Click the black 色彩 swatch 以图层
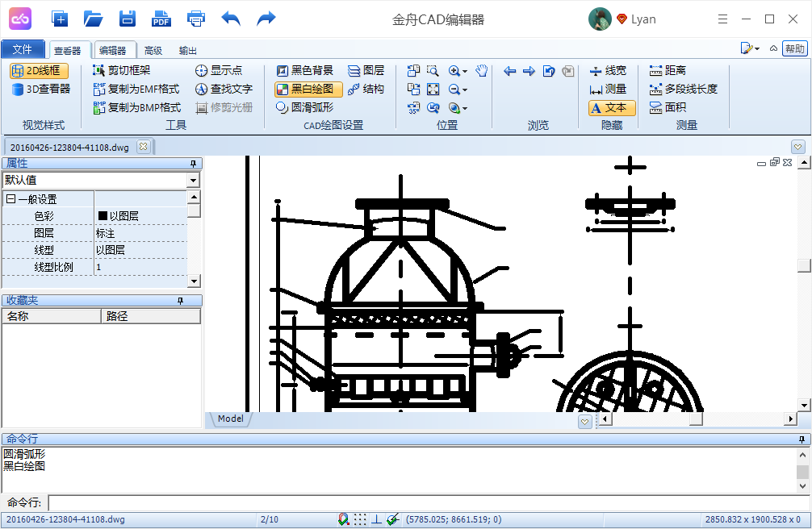 coord(103,216)
